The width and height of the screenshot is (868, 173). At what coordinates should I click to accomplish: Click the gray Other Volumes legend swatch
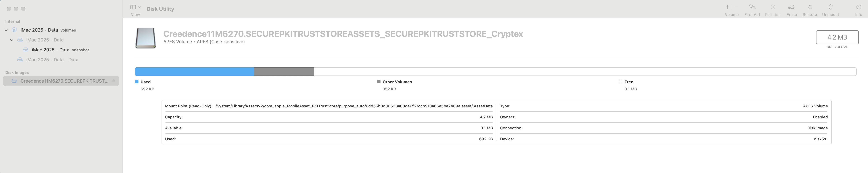379,82
